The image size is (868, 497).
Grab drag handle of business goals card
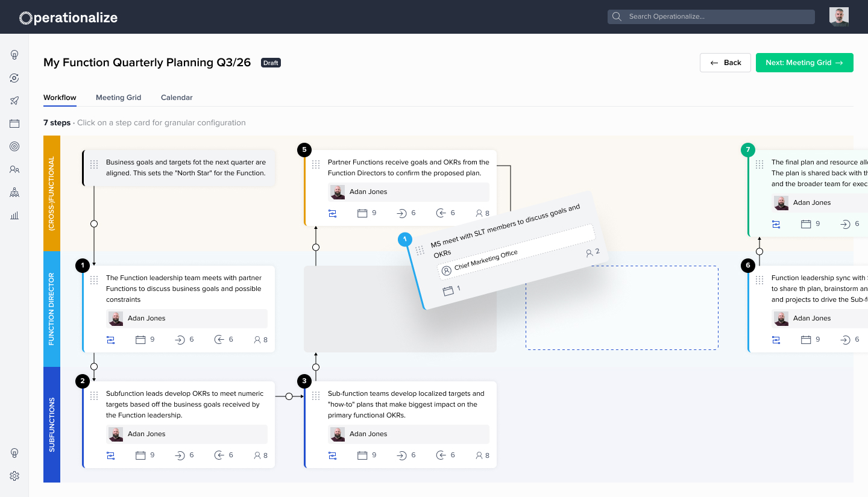(x=94, y=164)
